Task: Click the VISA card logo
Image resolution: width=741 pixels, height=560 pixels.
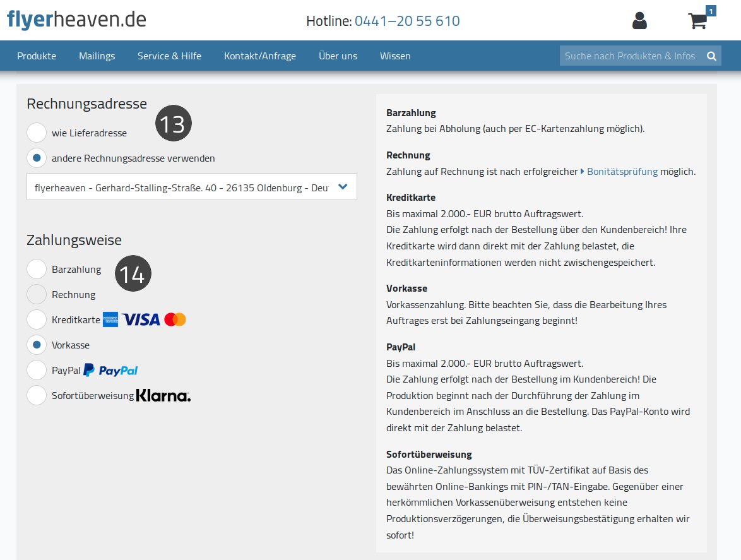Action: point(141,320)
